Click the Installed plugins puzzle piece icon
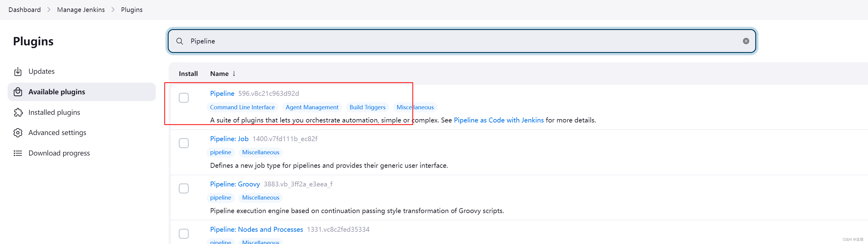868x244 pixels. point(18,112)
